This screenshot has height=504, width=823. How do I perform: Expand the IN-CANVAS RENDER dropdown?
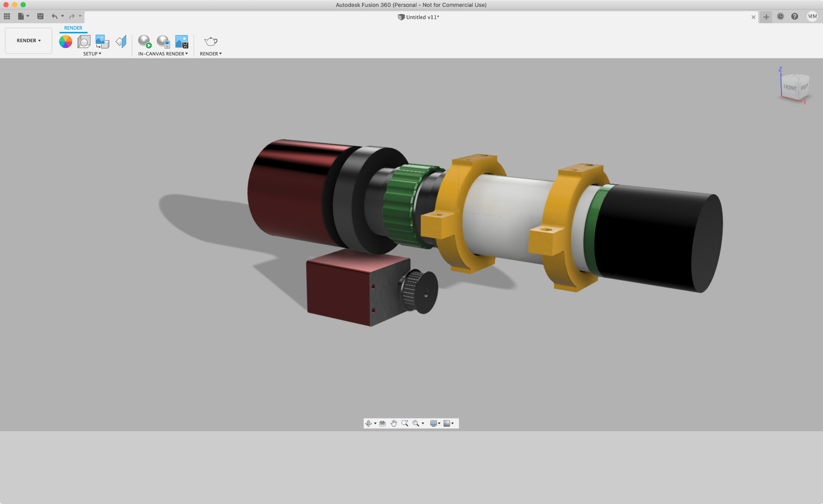163,54
